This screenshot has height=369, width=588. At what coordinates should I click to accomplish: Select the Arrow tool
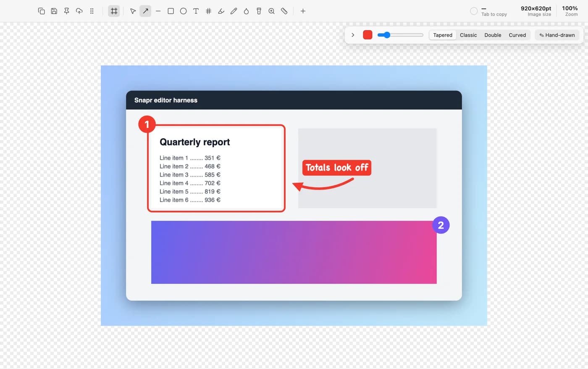coord(145,11)
